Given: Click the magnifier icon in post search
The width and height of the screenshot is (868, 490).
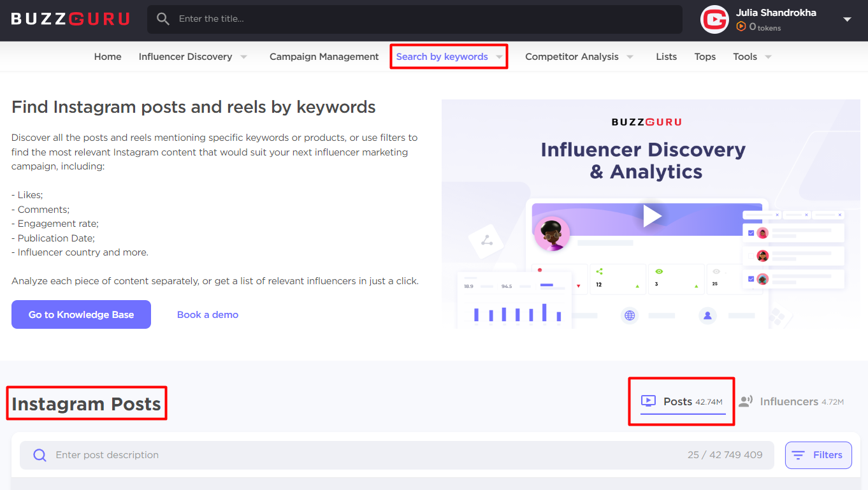Looking at the screenshot, I should [x=40, y=455].
